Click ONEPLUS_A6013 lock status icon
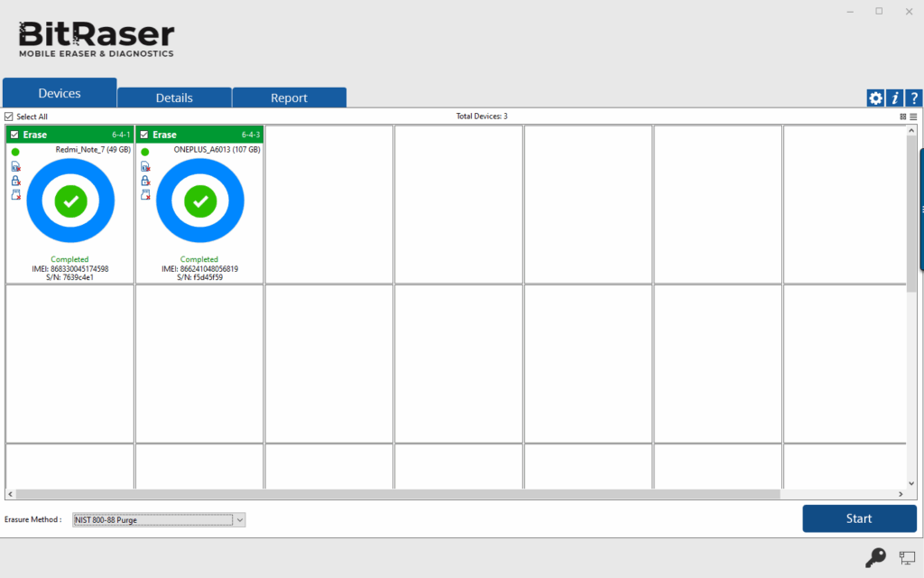This screenshot has width=924, height=578. 145,181
